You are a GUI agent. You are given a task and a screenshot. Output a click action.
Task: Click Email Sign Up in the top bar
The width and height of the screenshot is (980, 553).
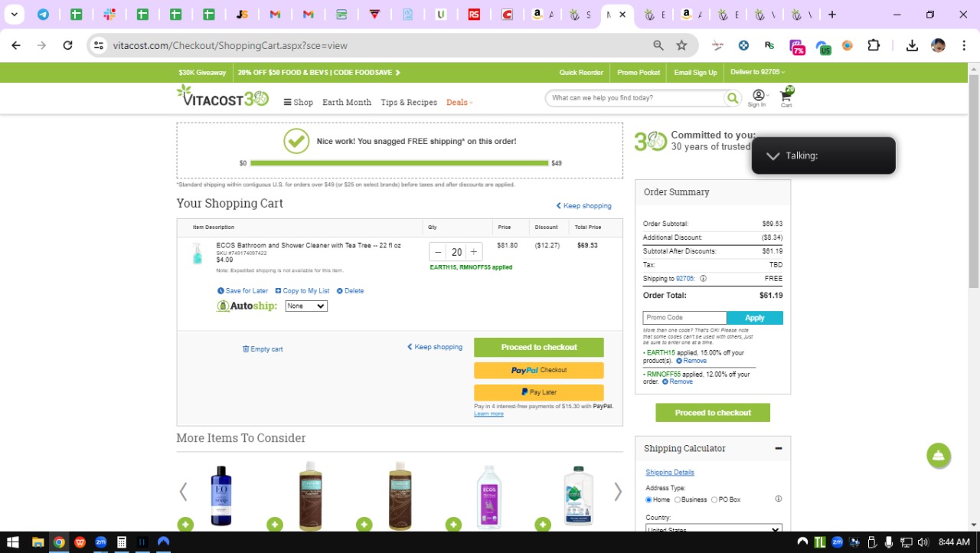[695, 72]
